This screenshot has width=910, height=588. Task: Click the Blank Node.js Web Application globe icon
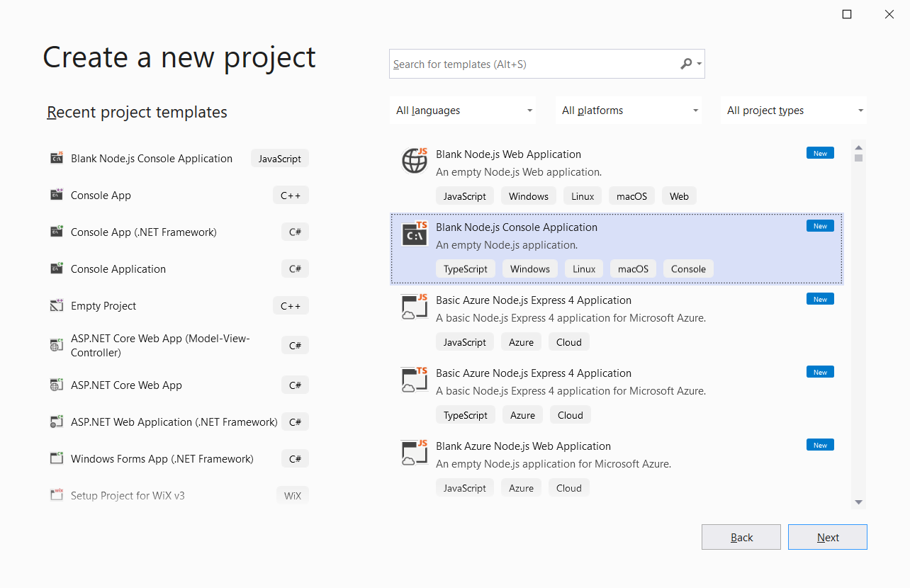click(x=415, y=160)
